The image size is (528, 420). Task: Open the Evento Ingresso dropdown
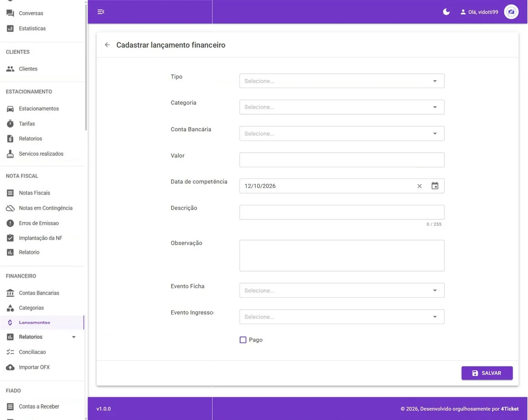(342, 317)
